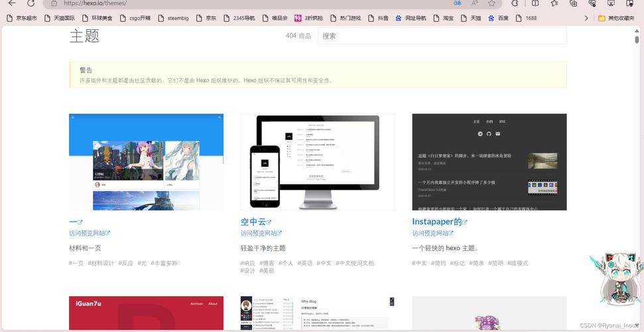Click the hexo.io/themes address bar URL
The height and width of the screenshot is (332, 644).
[x=96, y=3]
